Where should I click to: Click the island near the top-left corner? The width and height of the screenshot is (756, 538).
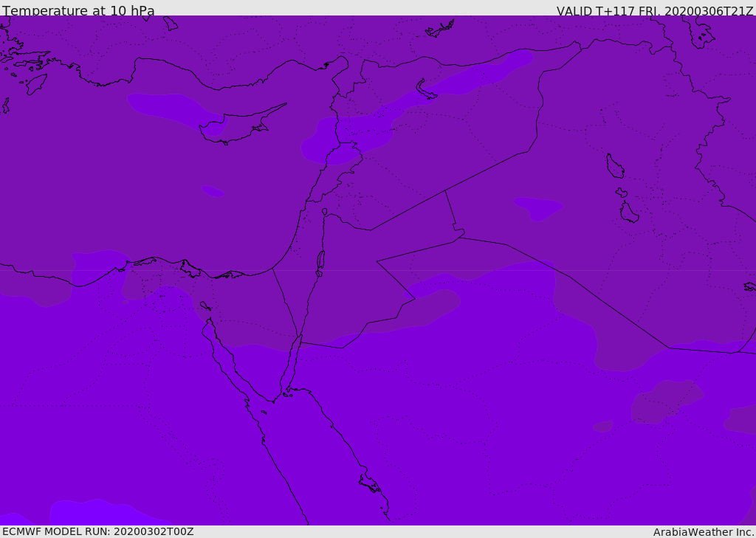(x=36, y=83)
